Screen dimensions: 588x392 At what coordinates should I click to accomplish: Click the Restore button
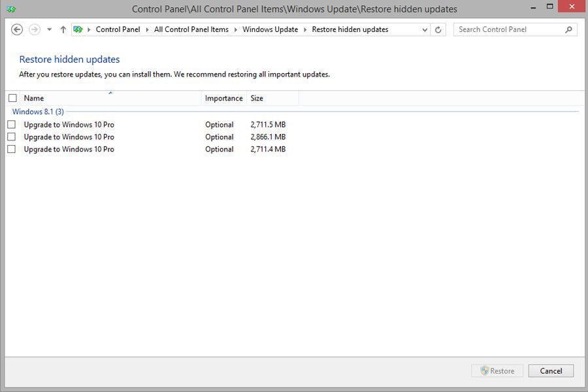(497, 370)
